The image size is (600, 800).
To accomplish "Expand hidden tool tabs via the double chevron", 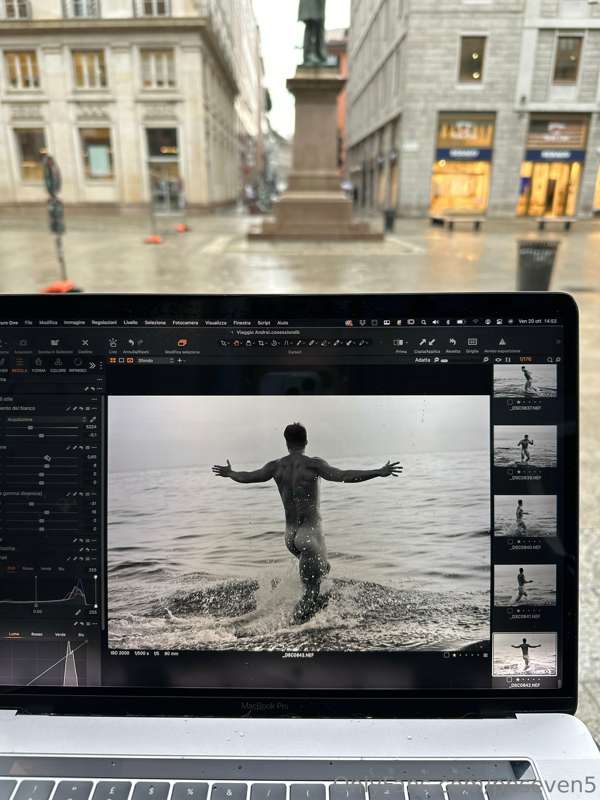I will [92, 365].
